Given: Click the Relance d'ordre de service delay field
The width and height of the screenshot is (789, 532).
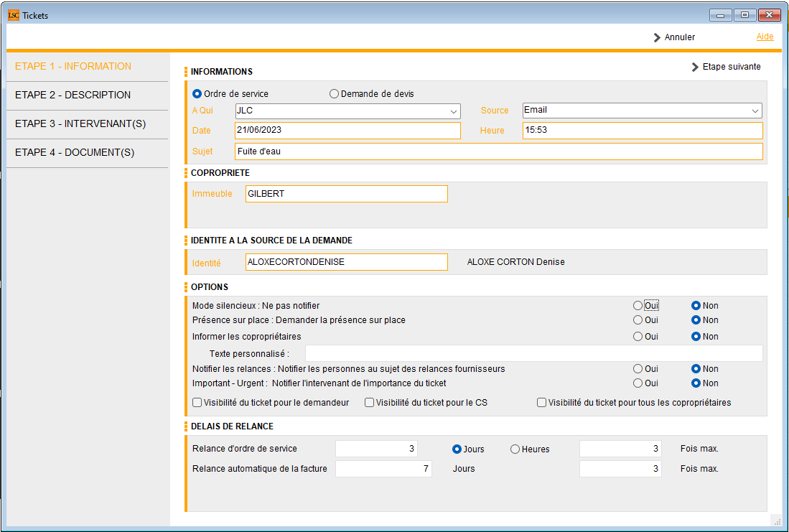Looking at the screenshot, I should tap(376, 449).
